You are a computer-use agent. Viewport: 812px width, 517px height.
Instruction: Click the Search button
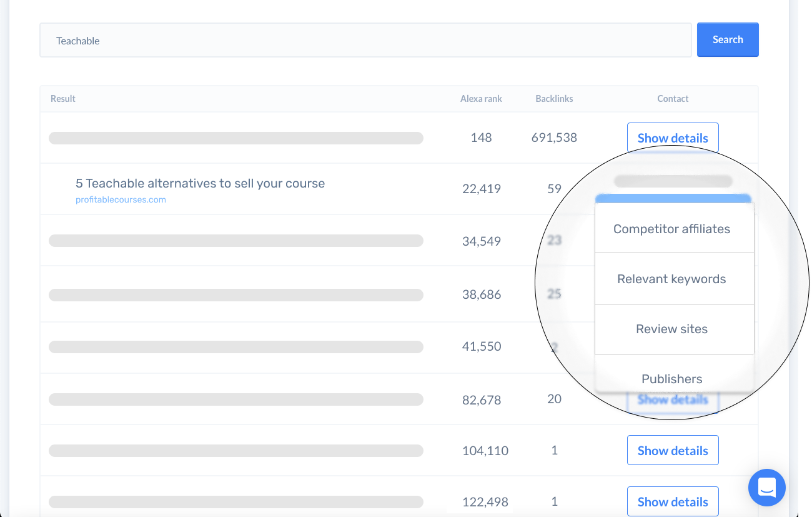[727, 39]
